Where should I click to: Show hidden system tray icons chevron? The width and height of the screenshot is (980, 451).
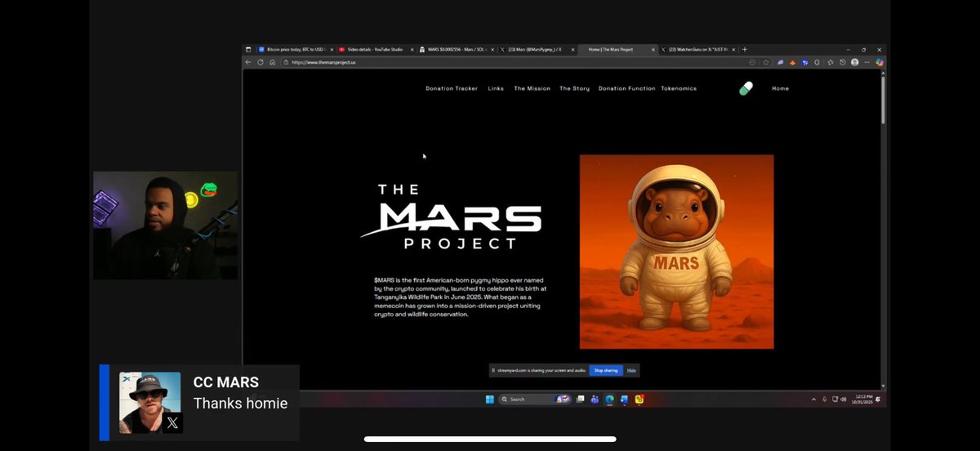813,400
